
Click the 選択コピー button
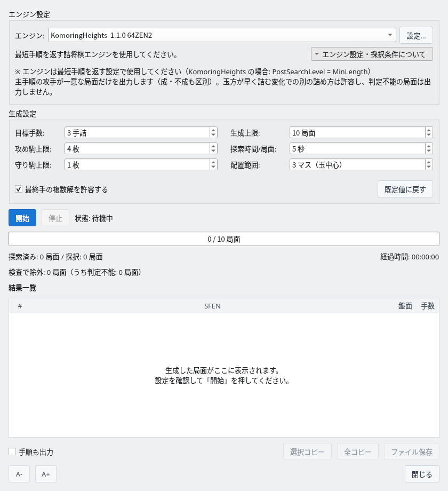[x=307, y=452]
